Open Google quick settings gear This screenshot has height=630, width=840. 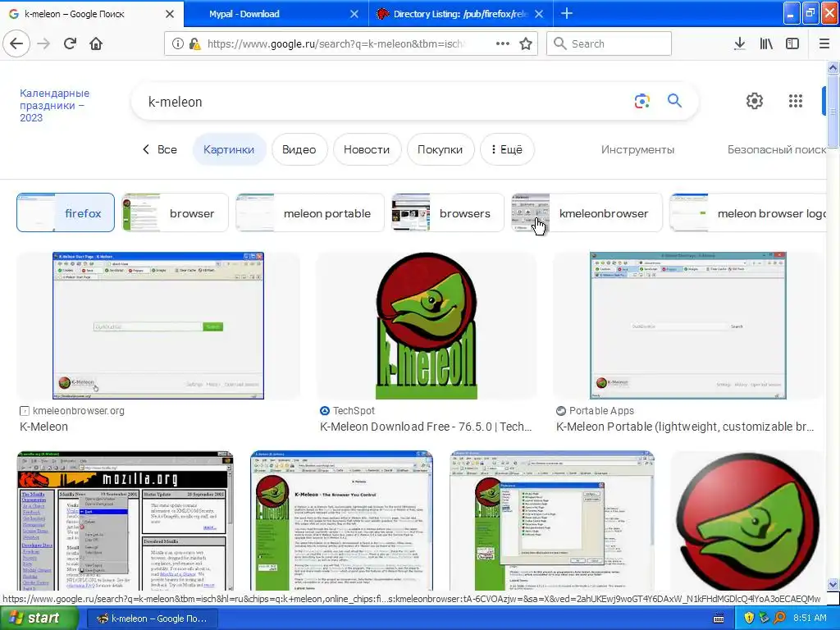point(755,101)
